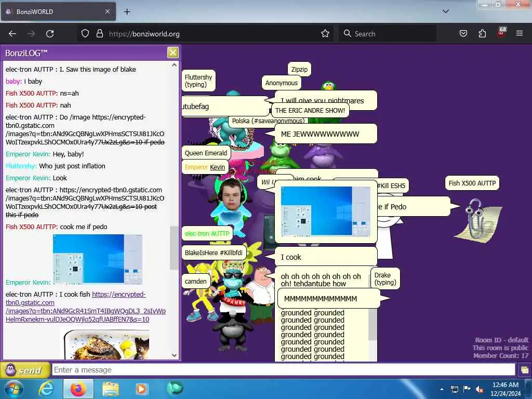Open the Windows Start button
Image resolution: width=532 pixels, height=399 pixels.
14,389
